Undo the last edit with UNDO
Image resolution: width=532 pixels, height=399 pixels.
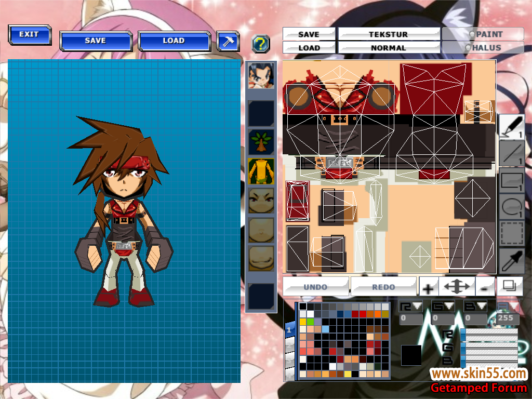315,287
